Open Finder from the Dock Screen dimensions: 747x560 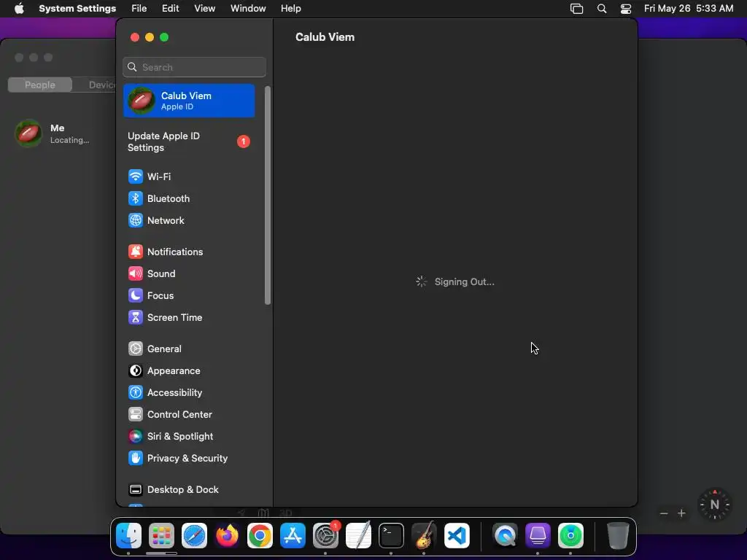[128, 536]
